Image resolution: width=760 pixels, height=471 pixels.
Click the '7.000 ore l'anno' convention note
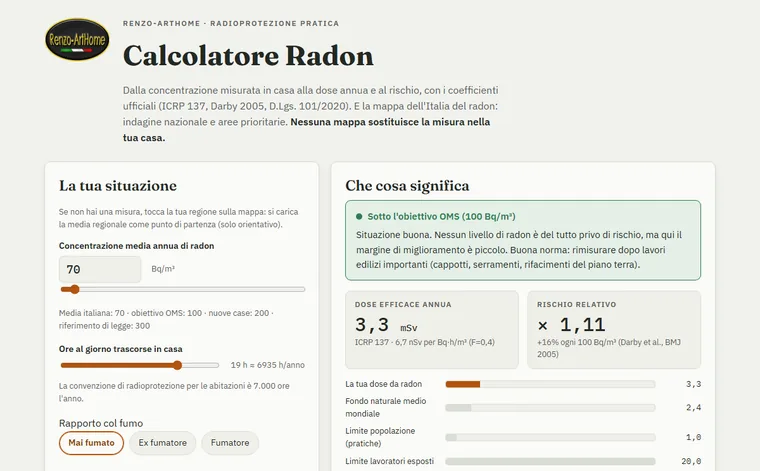point(174,392)
